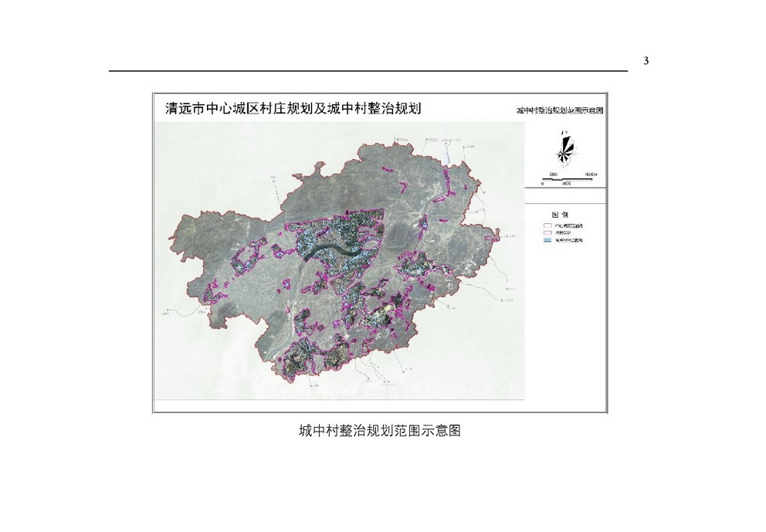Image resolution: width=766 pixels, height=532 pixels.
Task: Click the north arrow compass symbol
Action: 566,150
